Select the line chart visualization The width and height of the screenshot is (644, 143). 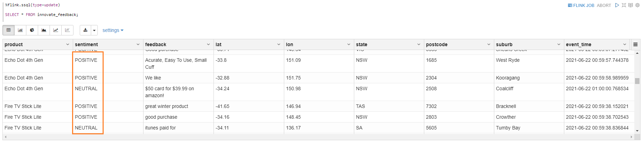click(x=56, y=30)
